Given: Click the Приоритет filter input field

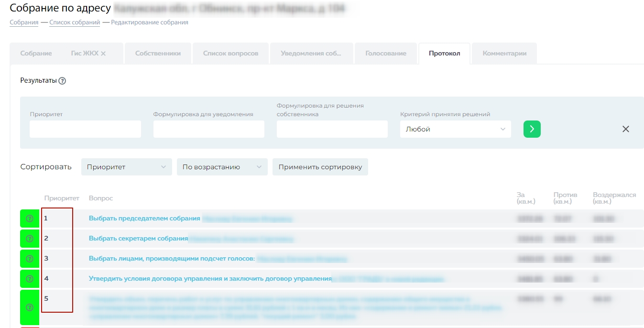Looking at the screenshot, I should click(x=85, y=129).
